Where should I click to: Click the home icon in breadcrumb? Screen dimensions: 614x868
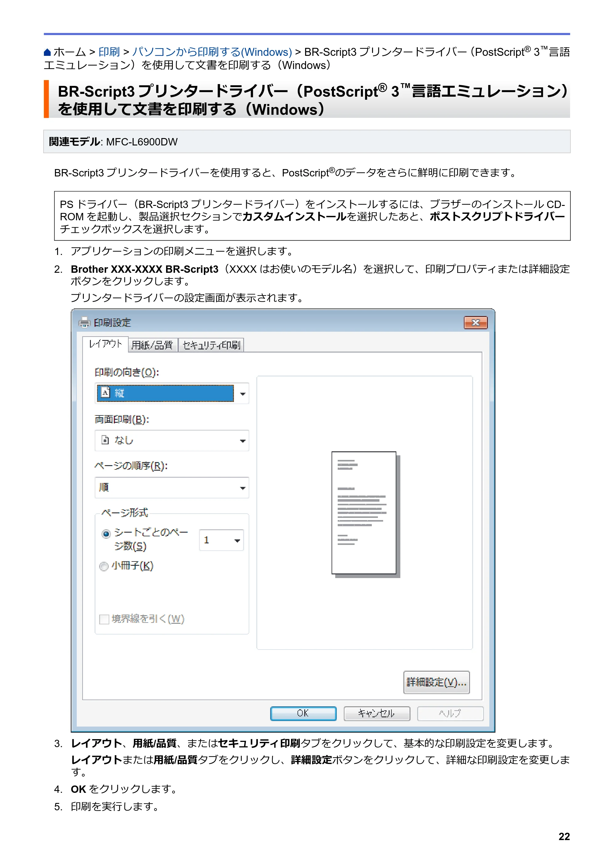(x=47, y=52)
